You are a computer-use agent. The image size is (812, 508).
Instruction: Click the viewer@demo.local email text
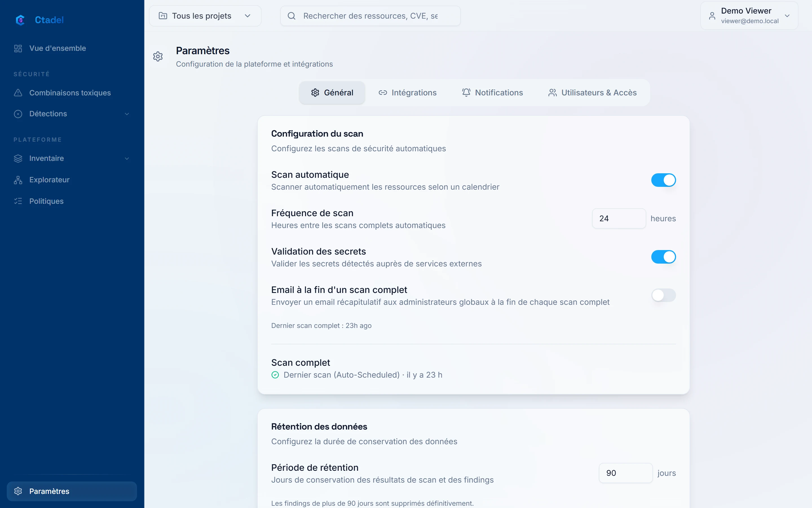(750, 21)
